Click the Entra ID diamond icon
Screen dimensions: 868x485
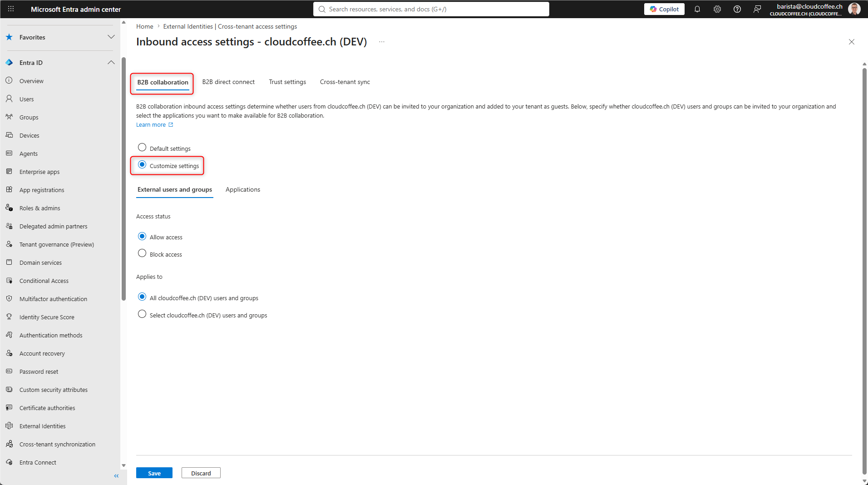(x=9, y=63)
